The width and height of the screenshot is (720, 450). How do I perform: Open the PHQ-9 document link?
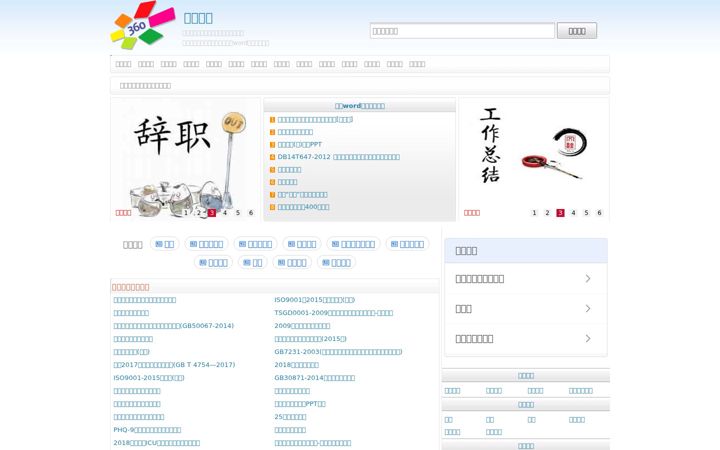tap(147, 430)
